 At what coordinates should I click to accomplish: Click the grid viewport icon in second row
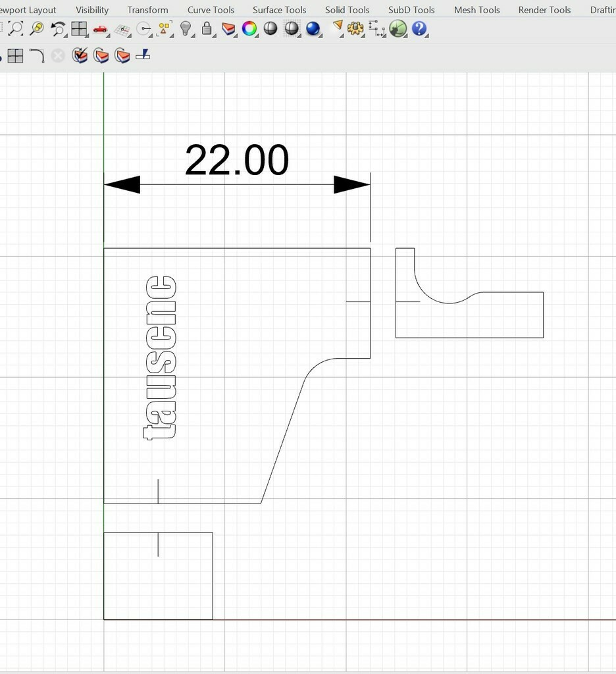[x=16, y=56]
